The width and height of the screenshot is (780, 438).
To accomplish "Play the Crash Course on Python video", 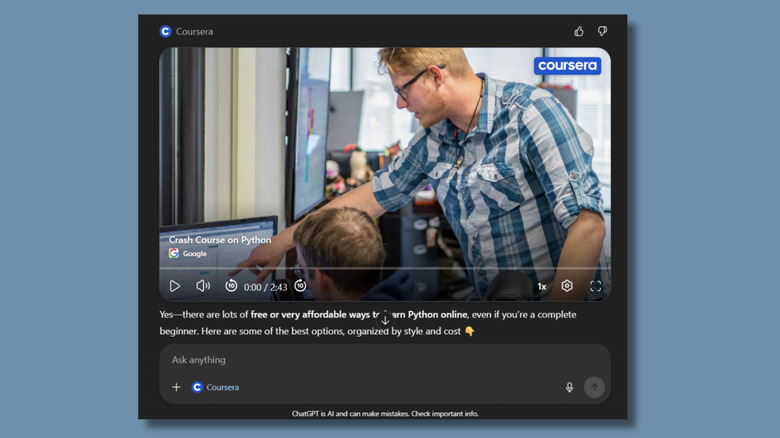I will point(175,286).
